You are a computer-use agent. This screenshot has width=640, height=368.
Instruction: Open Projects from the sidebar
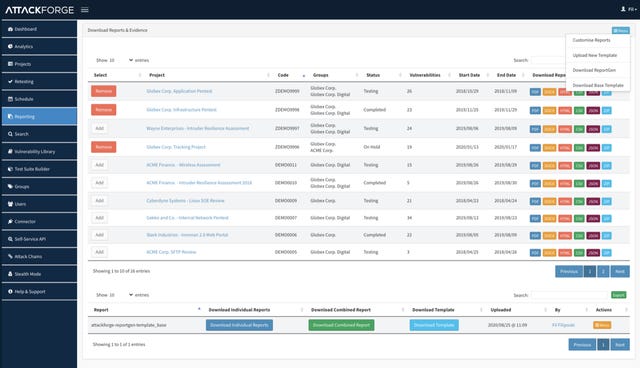(39, 64)
